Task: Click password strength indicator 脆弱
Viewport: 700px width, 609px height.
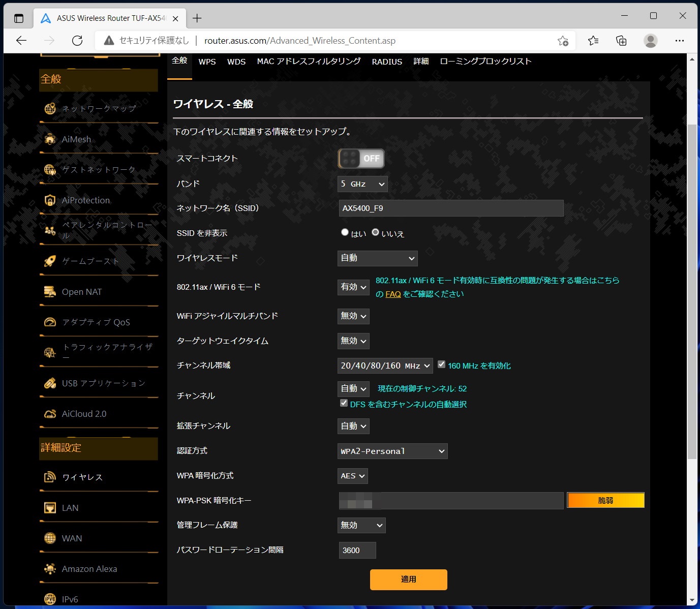Action: (605, 500)
